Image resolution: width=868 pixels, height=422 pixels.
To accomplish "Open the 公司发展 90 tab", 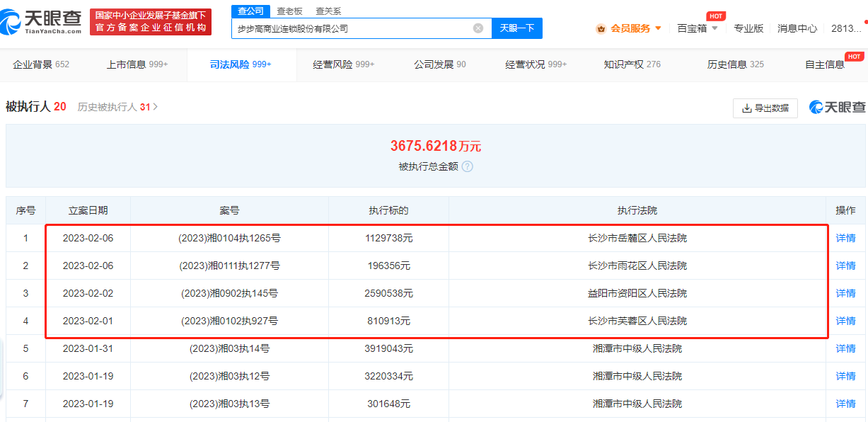I will (x=440, y=64).
